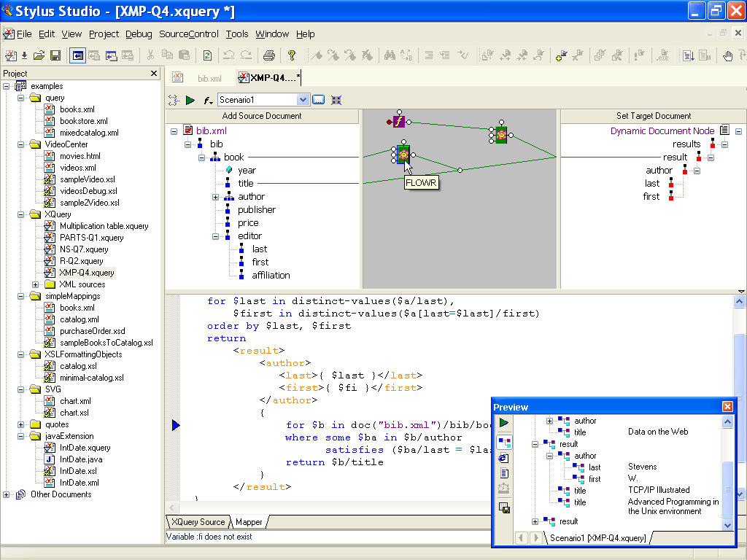Open preview result in Internet Explorer icon
Screen dimensions: 747x560
click(x=503, y=456)
